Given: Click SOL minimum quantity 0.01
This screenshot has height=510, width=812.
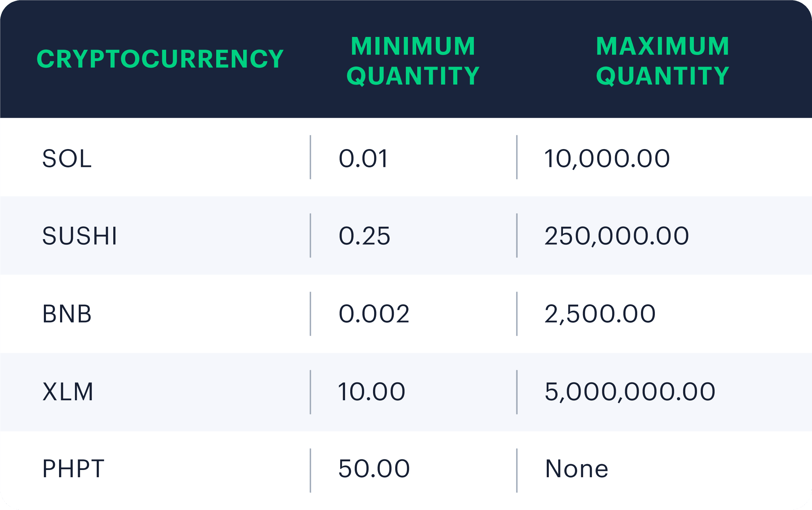Looking at the screenshot, I should tap(363, 158).
